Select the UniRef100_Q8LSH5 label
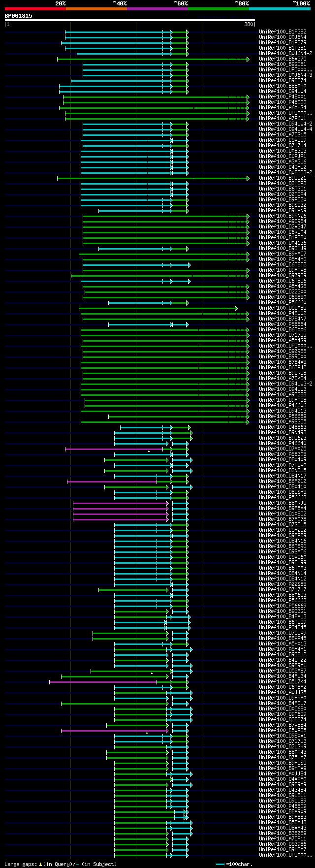Viewport: 315px width, 868px height. pyautogui.click(x=283, y=492)
